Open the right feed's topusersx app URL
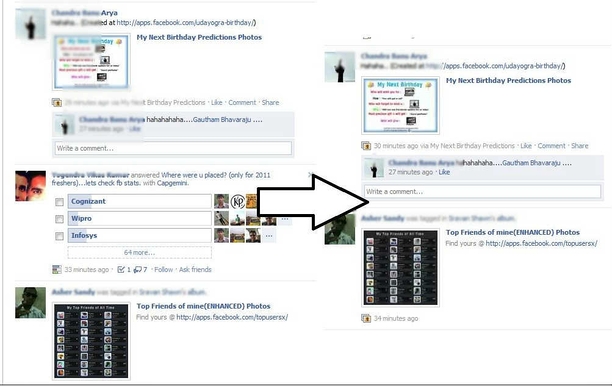The image size is (612, 386). click(541, 244)
